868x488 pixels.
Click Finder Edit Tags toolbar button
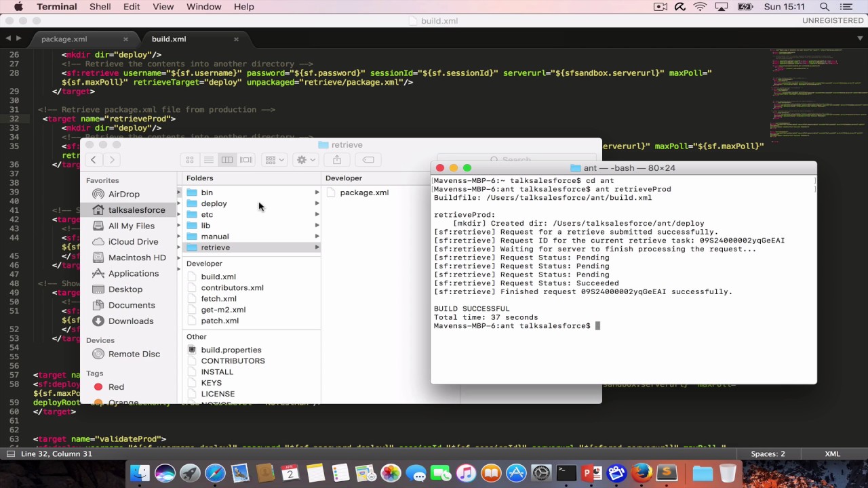click(x=368, y=160)
